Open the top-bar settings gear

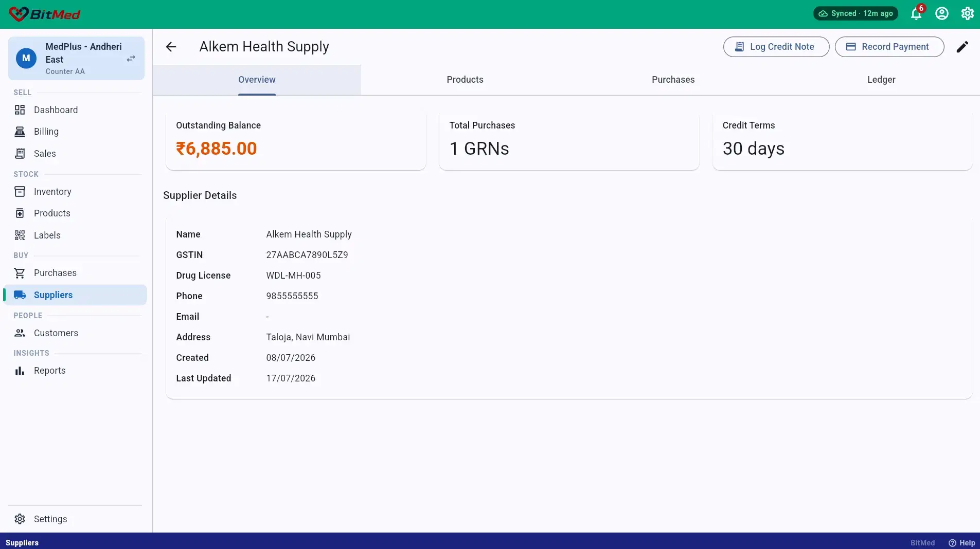point(968,14)
